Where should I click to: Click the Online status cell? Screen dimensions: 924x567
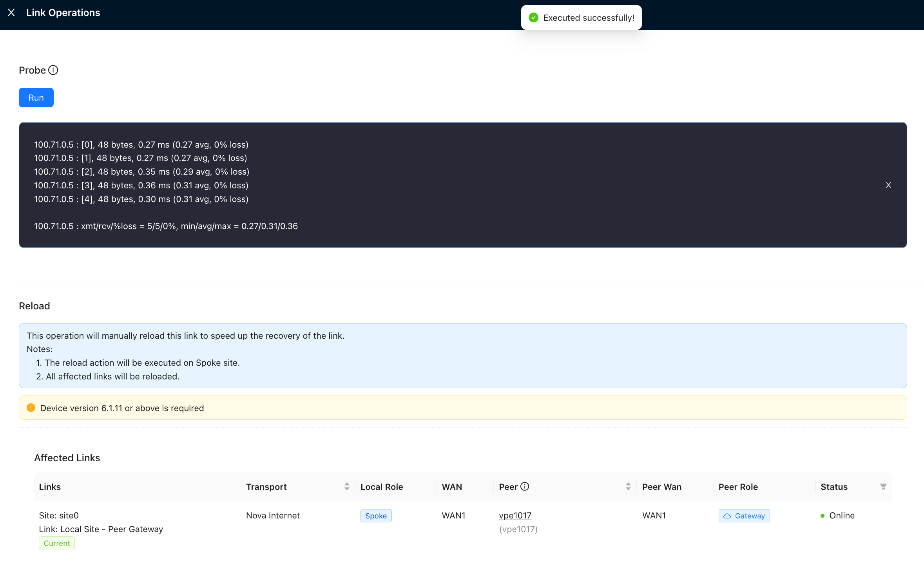click(838, 515)
